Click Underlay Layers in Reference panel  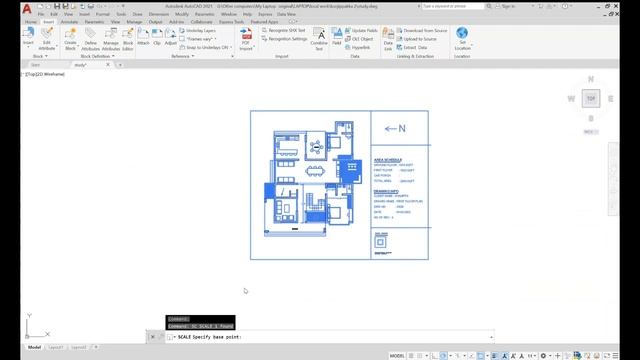pos(198,31)
